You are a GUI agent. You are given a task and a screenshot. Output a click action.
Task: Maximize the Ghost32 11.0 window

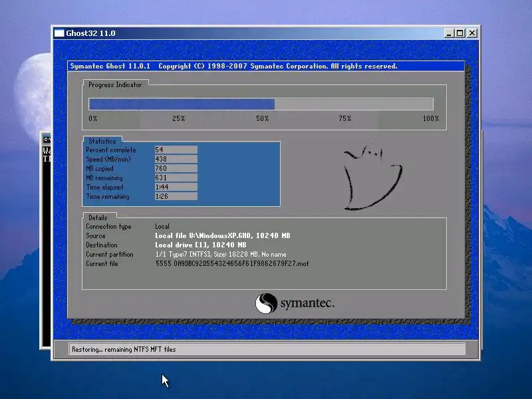point(460,33)
